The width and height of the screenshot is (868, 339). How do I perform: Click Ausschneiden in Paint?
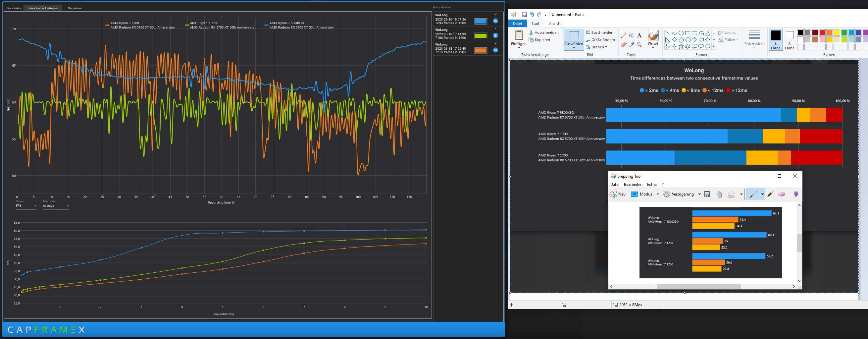(x=544, y=32)
